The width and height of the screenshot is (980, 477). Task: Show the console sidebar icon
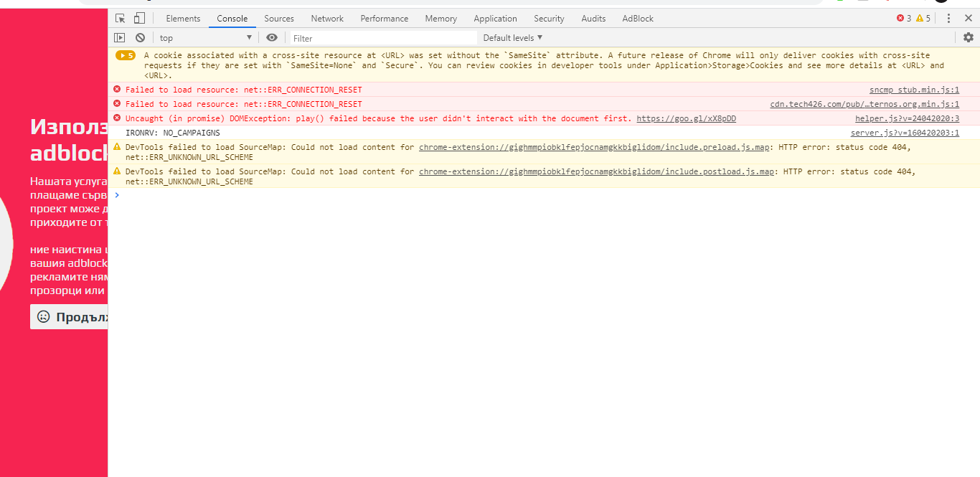pos(120,37)
